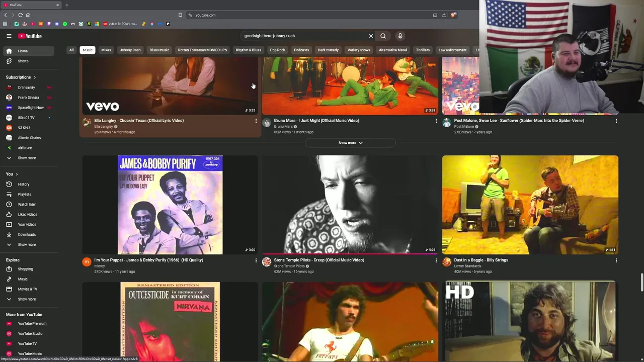Expand the 'You' section header

coord(12,174)
